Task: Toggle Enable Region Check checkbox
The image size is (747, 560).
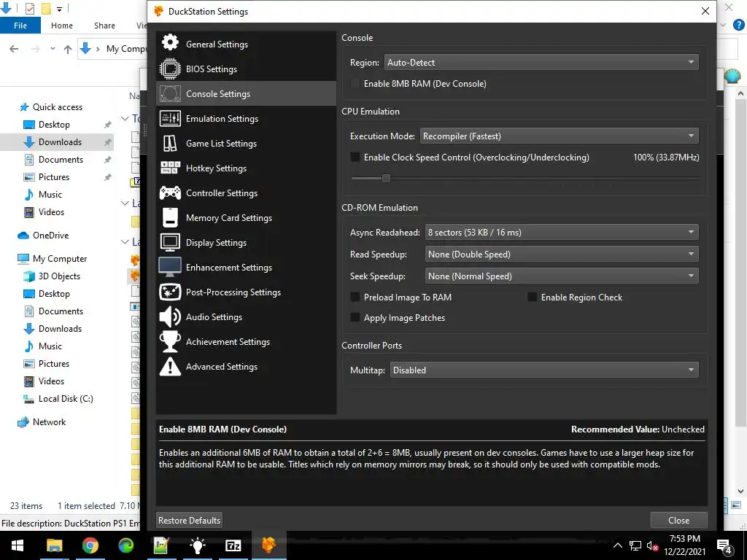Action: point(532,297)
